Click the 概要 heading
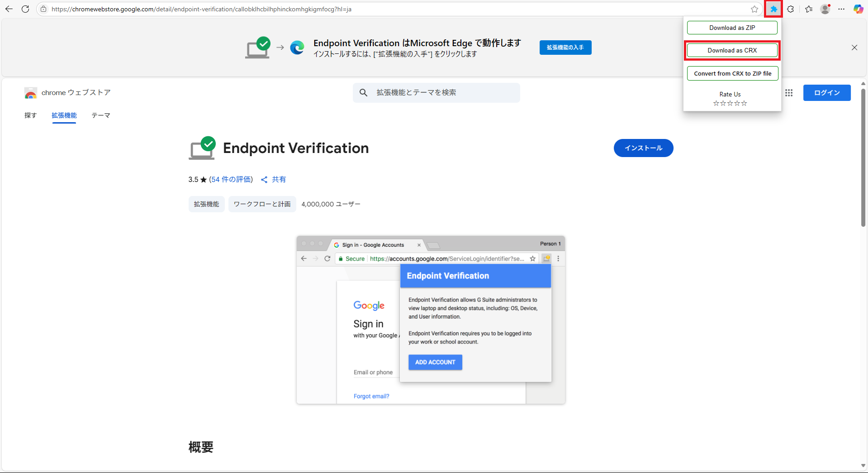The height and width of the screenshot is (473, 868). click(201, 447)
